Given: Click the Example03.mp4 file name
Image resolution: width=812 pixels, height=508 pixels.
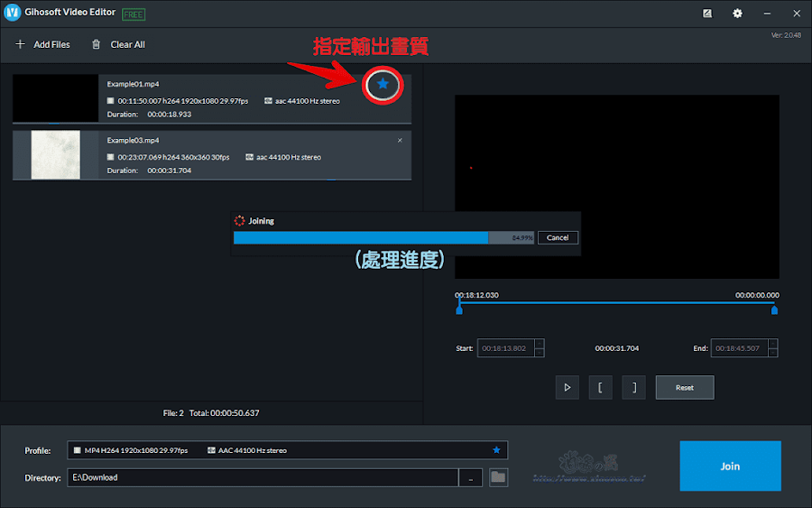Looking at the screenshot, I should click(x=134, y=141).
